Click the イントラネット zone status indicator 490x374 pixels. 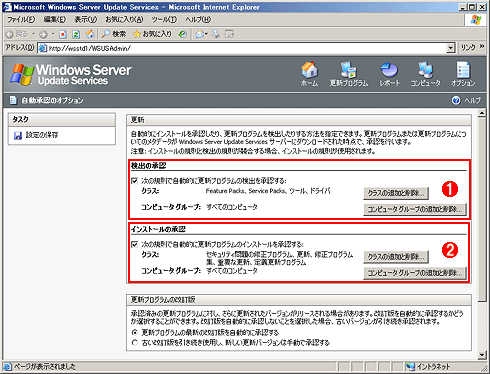[x=428, y=367]
